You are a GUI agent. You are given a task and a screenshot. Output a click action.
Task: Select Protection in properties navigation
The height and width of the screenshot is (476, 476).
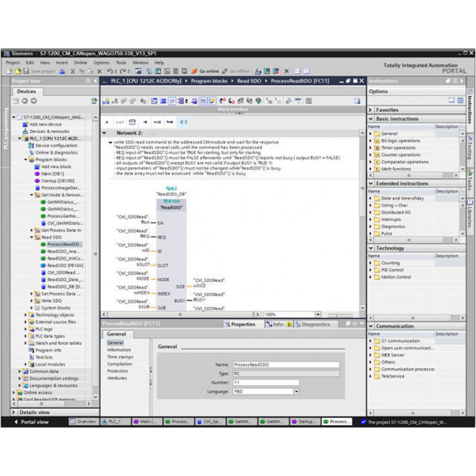117,371
